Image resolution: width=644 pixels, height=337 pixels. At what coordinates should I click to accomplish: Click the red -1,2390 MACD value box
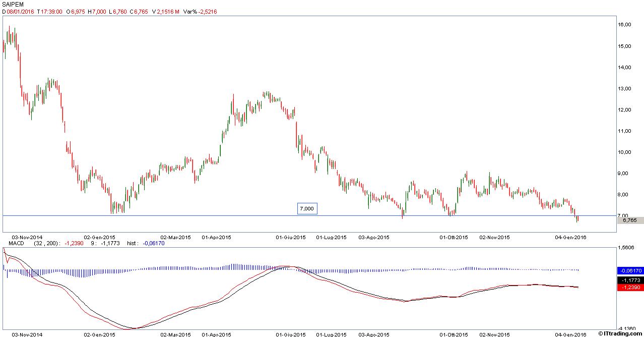click(x=630, y=287)
